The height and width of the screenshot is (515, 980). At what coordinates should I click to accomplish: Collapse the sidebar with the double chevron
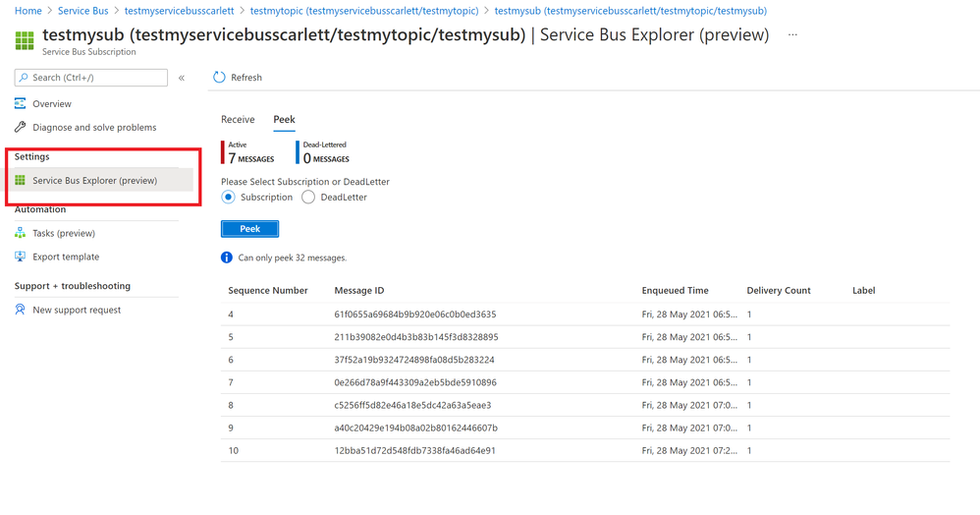pyautogui.click(x=182, y=78)
